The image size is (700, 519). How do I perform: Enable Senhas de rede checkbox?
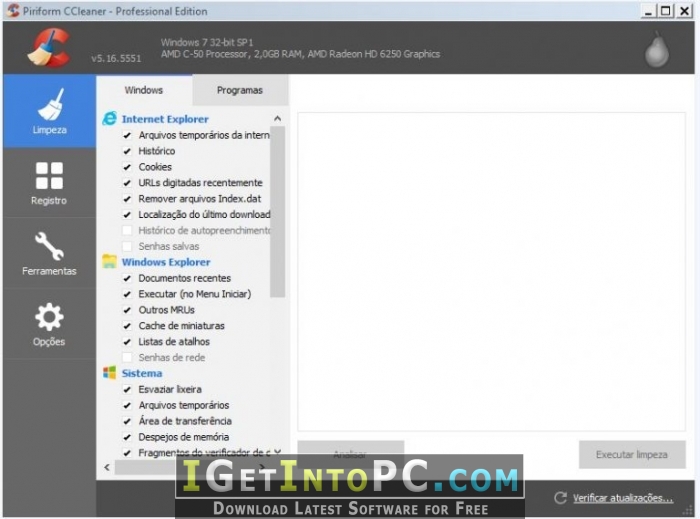coord(127,357)
